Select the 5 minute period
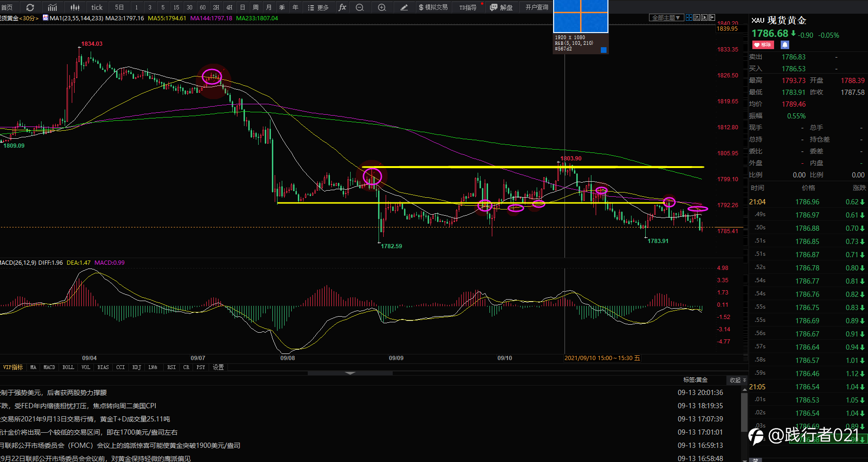 point(163,8)
